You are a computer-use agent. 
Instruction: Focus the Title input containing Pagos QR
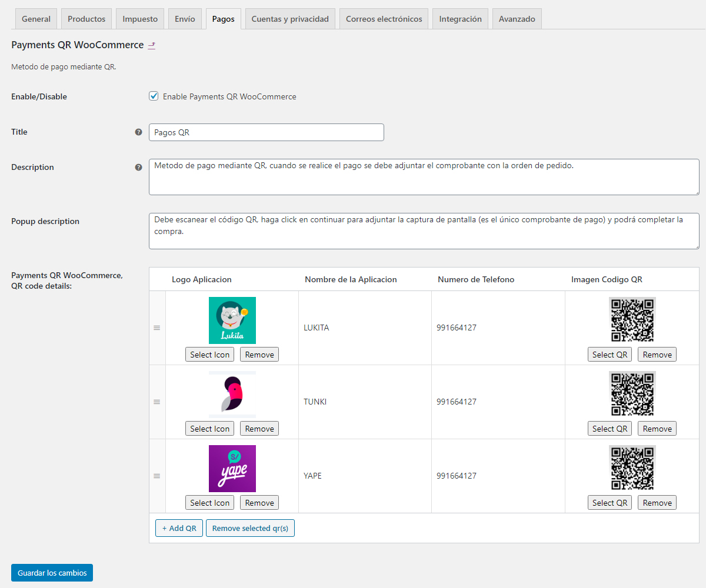tap(266, 132)
